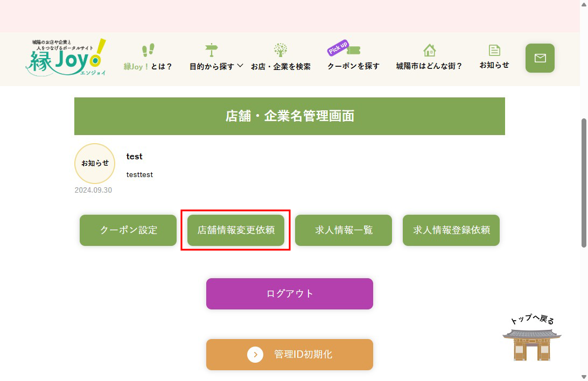588x381 pixels.
Task: Select the signpost icon above 目的から探す
Action: click(211, 50)
